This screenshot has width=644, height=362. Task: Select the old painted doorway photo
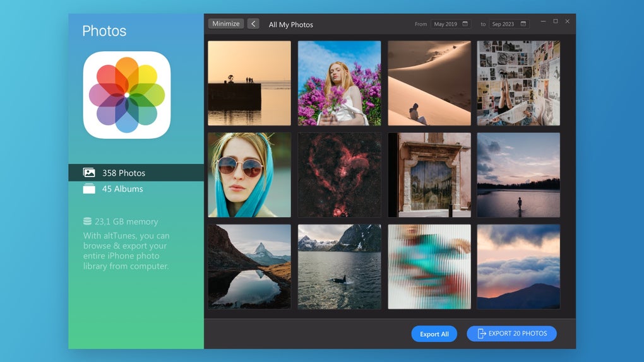[x=429, y=175]
